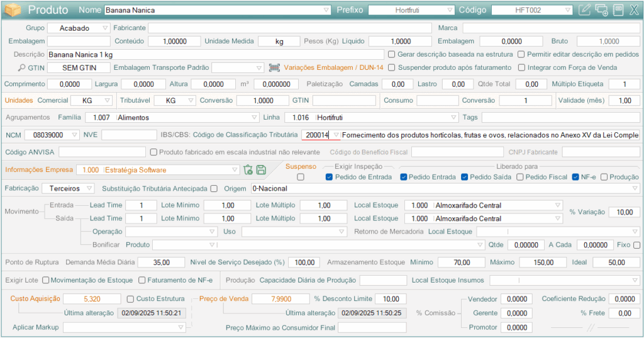
Task: Check Integrar com Força de Venda
Action: (x=521, y=68)
